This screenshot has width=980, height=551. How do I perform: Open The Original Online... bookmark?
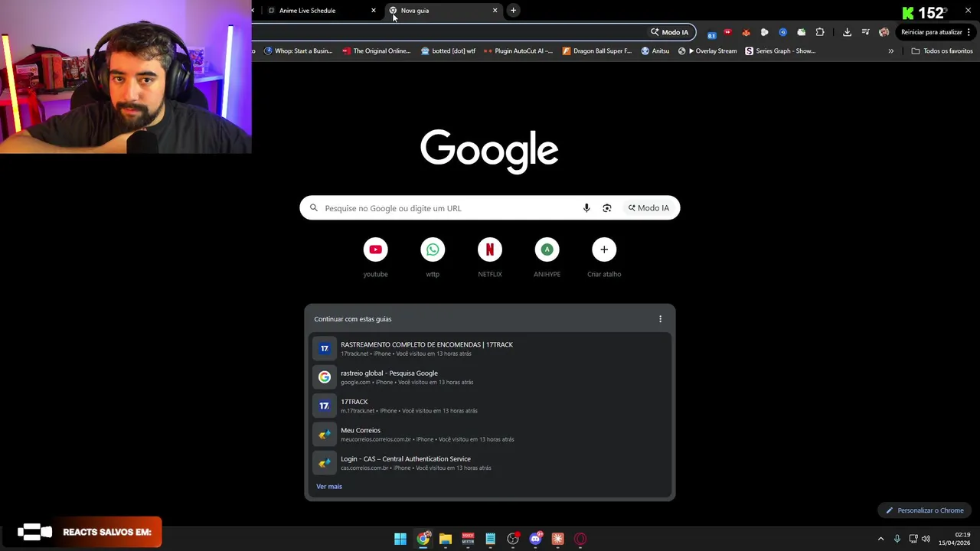coord(376,51)
